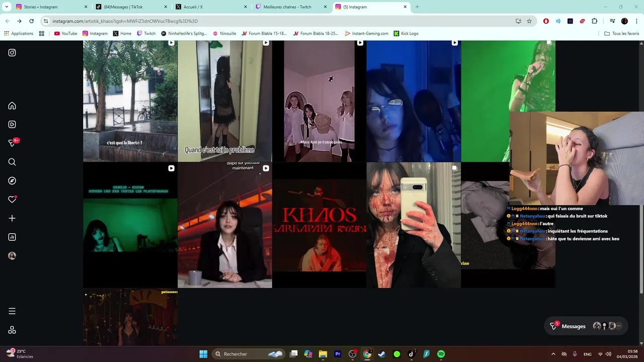Open bloody mirror selfie post thumbnail
The image size is (644, 362).
[x=414, y=225]
